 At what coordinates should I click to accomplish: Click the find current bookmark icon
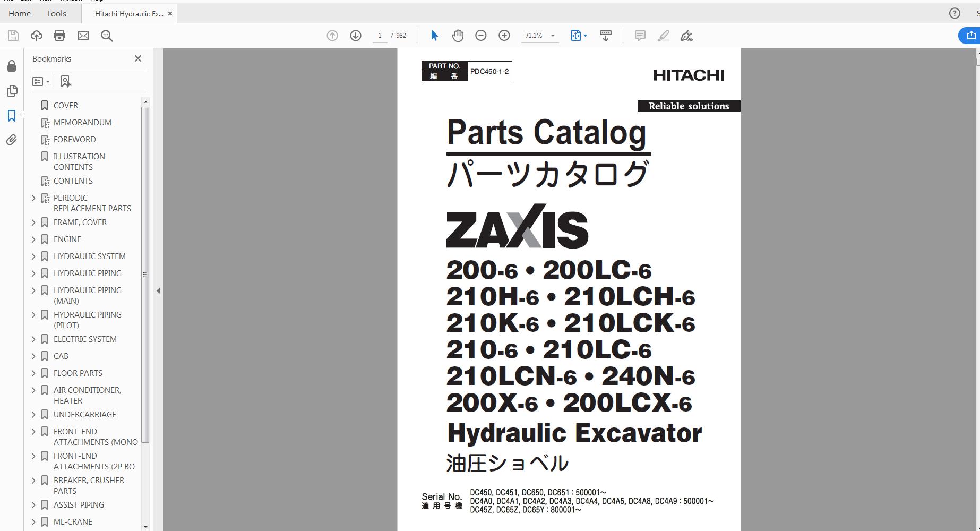pyautogui.click(x=66, y=81)
